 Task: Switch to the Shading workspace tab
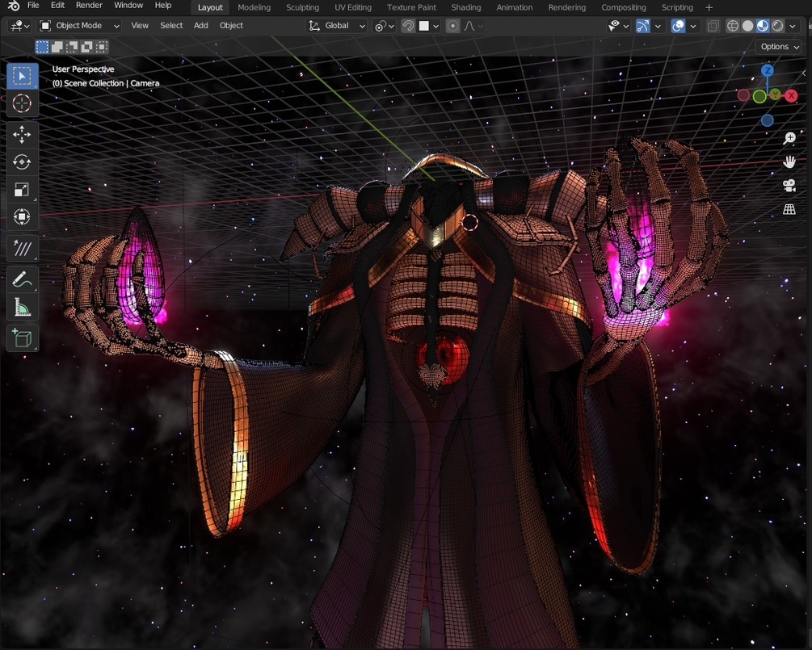[x=466, y=7]
